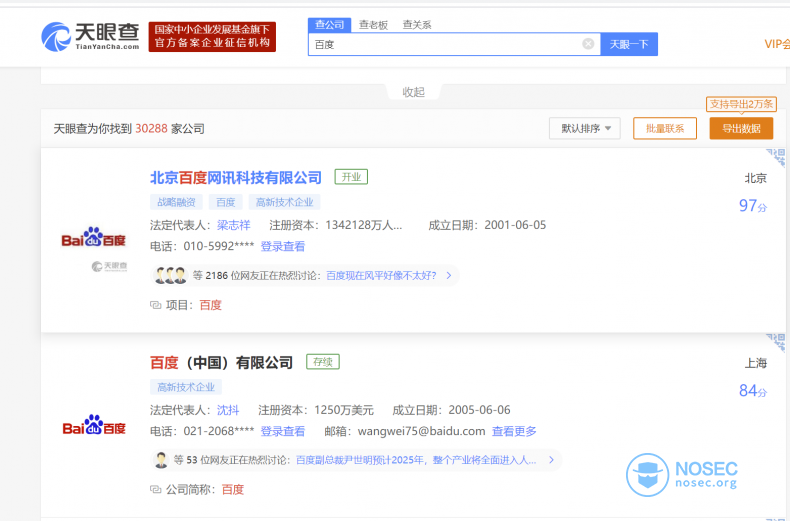The width and height of the screenshot is (790, 521).
Task: Click the result count 30288
Action: 151,128
